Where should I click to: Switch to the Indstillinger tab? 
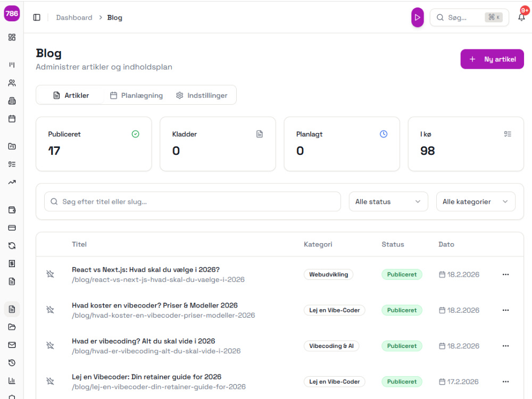point(202,95)
